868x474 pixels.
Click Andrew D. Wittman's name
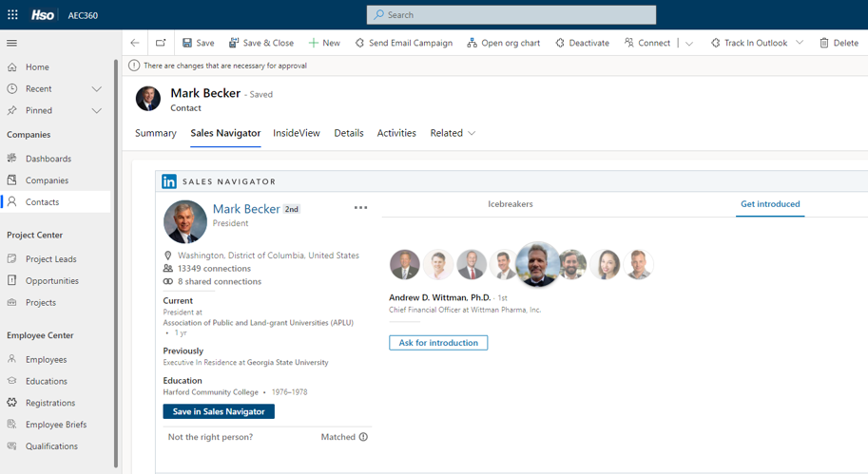coord(439,297)
